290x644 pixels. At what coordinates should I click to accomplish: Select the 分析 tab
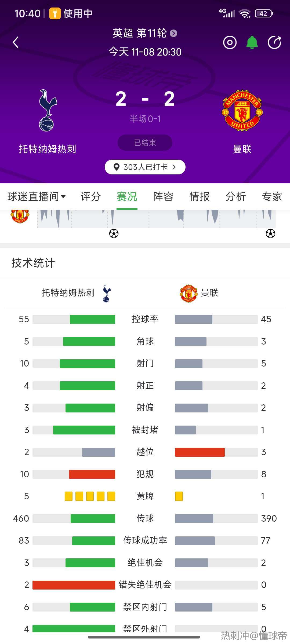(x=236, y=197)
